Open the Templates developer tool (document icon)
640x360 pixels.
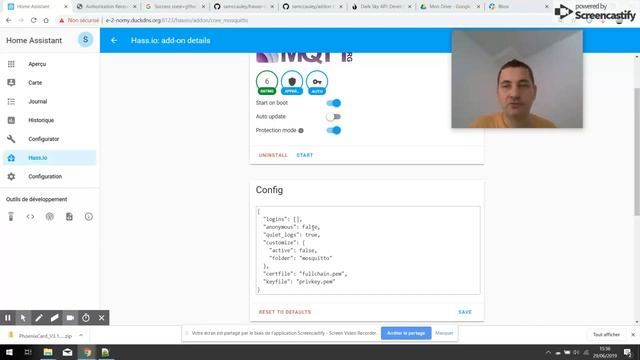pyautogui.click(x=69, y=217)
